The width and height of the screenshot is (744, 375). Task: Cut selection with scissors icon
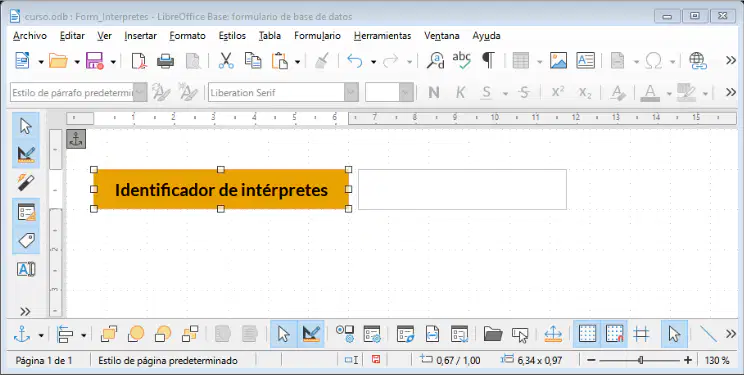(x=226, y=61)
